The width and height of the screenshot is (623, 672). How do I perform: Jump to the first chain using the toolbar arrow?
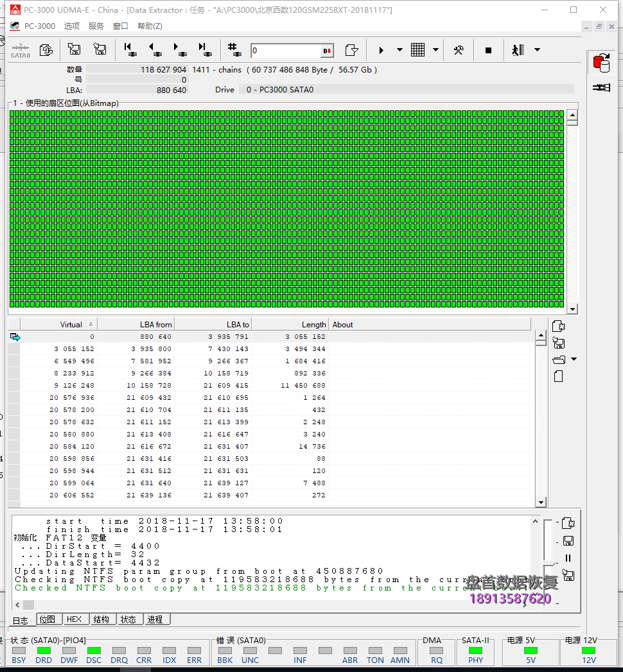pyautogui.click(x=130, y=49)
